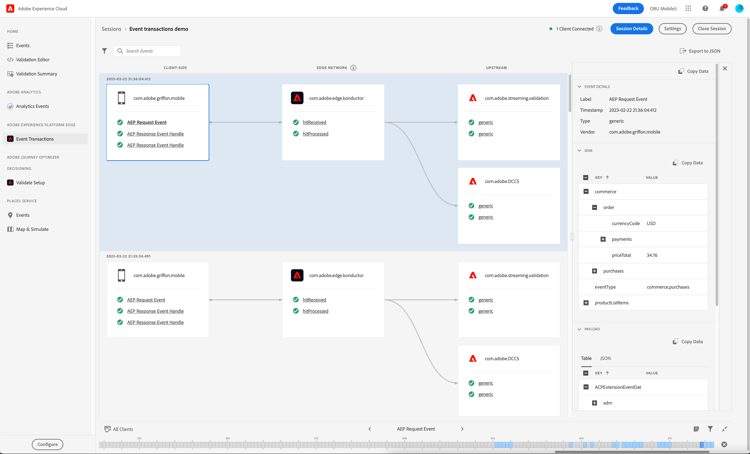The height and width of the screenshot is (454, 750).
Task: Click the Close Session button
Action: tap(712, 29)
